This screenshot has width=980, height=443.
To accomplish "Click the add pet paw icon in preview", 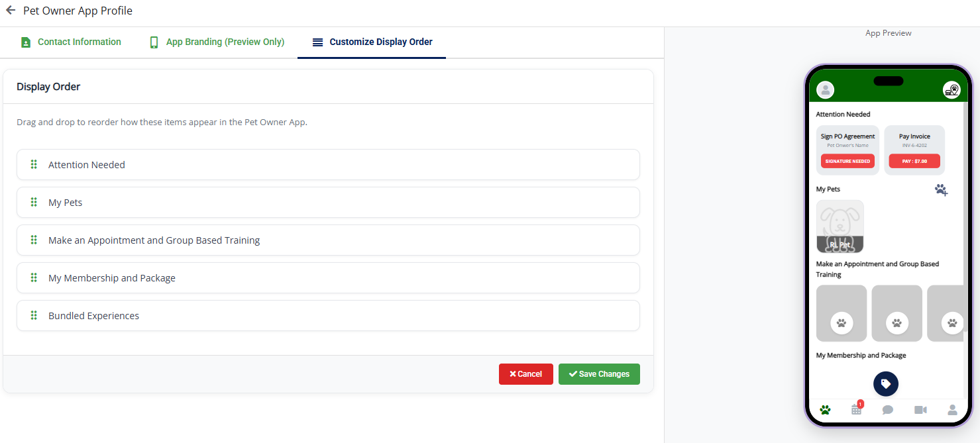I will click(941, 190).
